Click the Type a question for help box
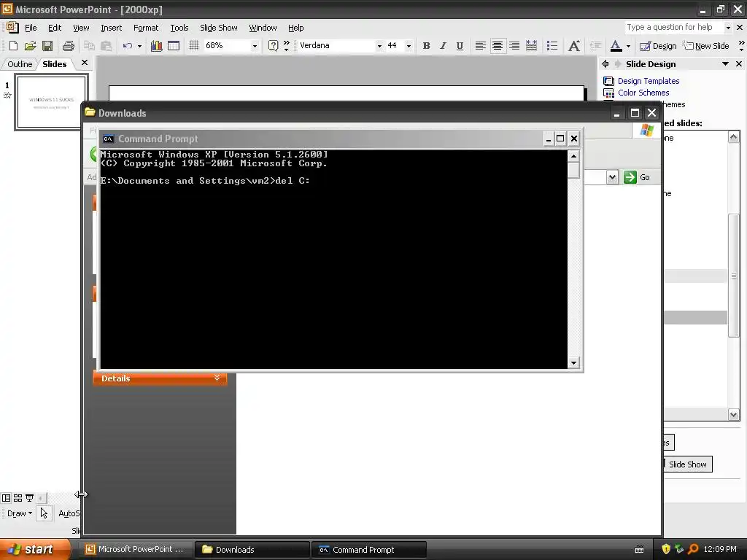 [674, 27]
